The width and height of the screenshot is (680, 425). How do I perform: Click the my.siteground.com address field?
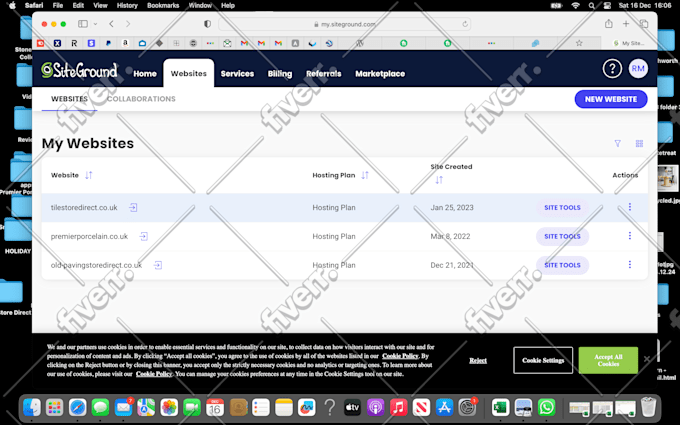coord(345,24)
